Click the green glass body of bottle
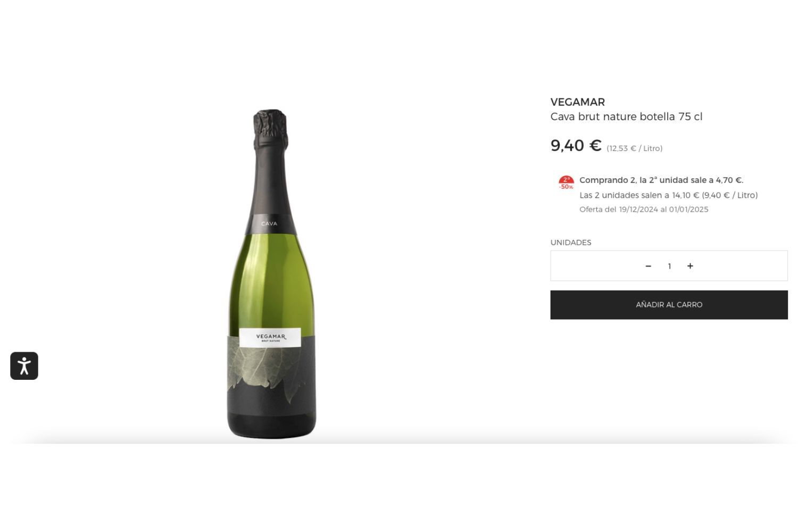Viewport: 798px width, 532px height. (x=270, y=282)
